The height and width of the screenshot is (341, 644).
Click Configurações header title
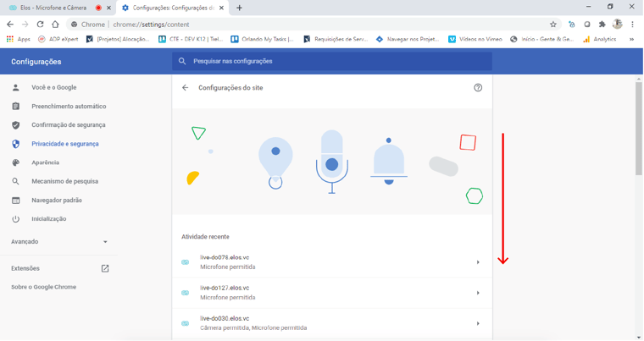[36, 62]
